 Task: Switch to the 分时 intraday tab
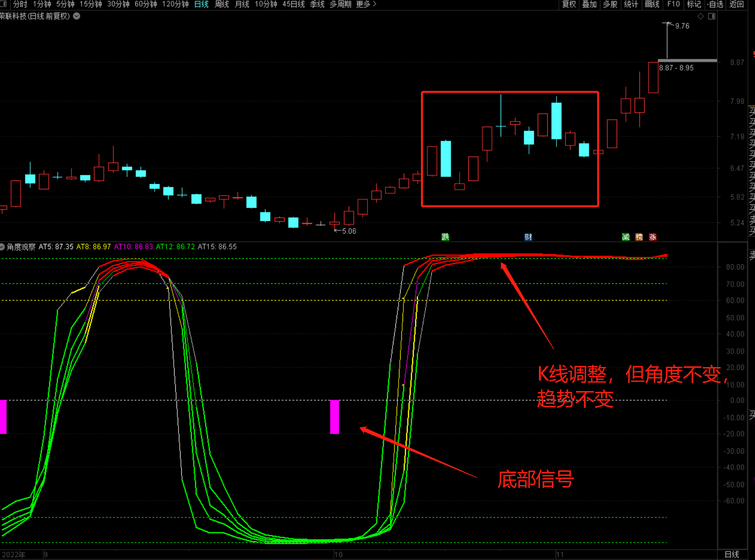(x=20, y=4)
